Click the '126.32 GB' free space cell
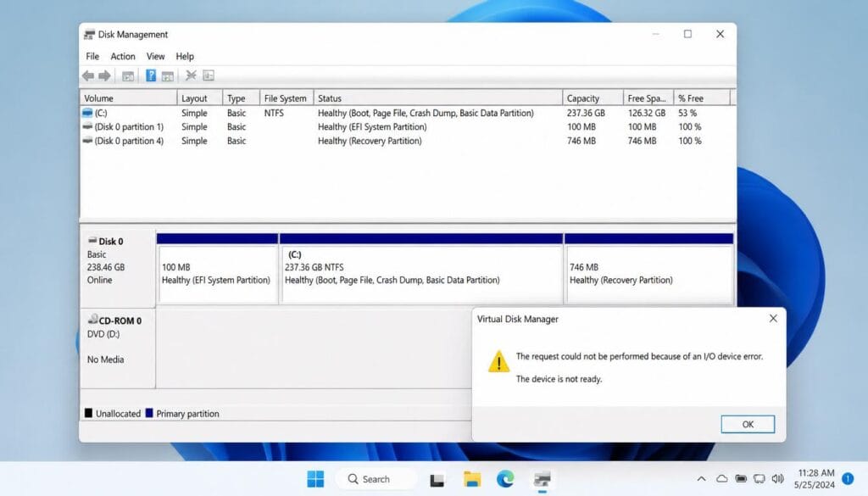 (647, 113)
